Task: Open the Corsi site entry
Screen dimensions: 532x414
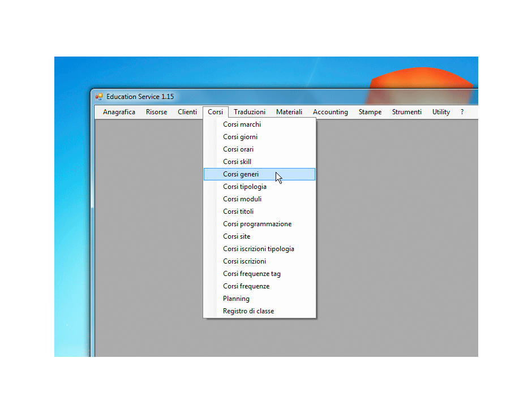Action: click(260, 236)
